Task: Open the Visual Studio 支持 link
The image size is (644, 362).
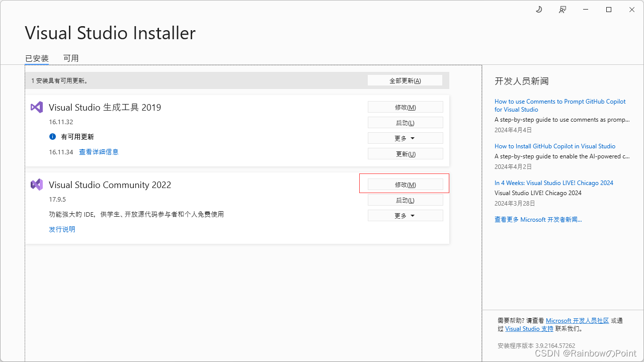Action: pyautogui.click(x=529, y=329)
